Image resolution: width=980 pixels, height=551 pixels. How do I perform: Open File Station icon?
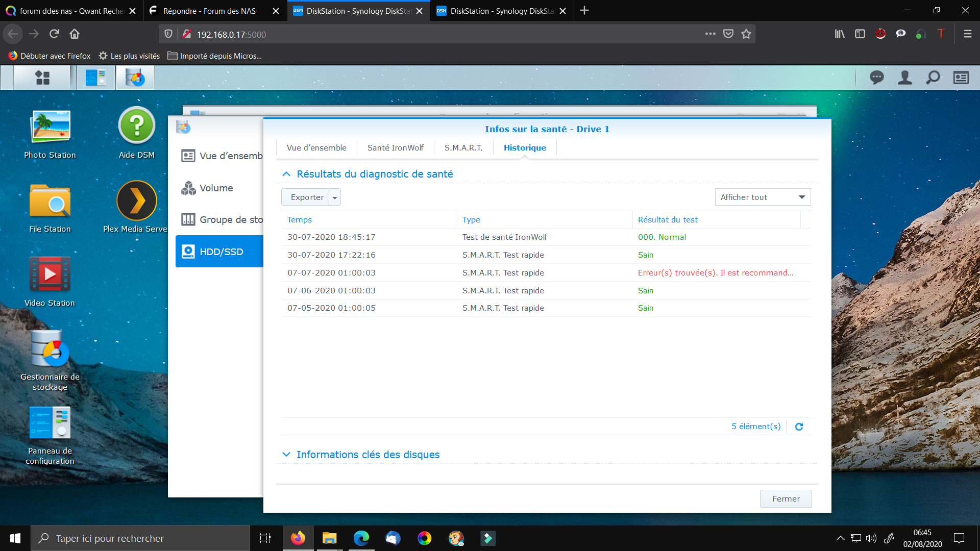[x=50, y=201]
